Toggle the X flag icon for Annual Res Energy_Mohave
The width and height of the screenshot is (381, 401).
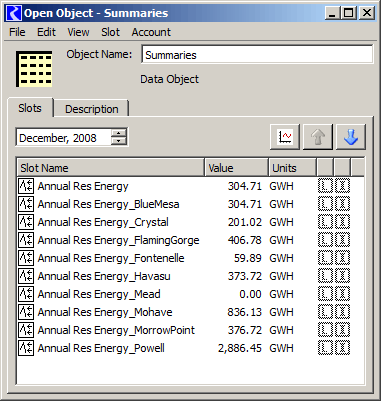(x=342, y=312)
